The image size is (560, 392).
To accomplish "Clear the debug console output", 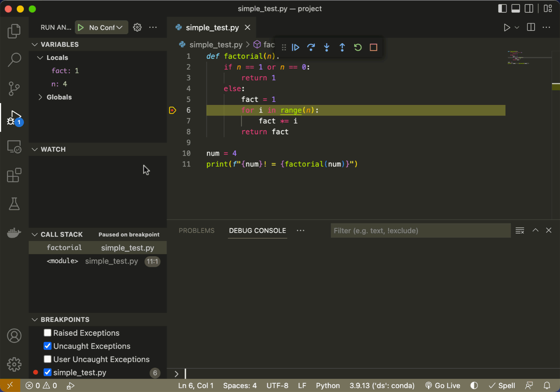I will coord(520,230).
